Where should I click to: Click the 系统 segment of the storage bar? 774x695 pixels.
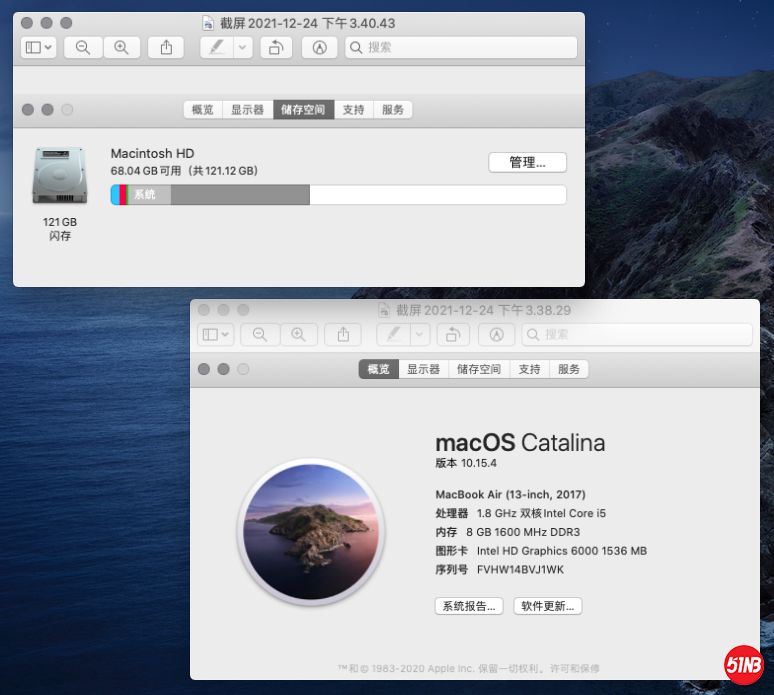point(149,195)
